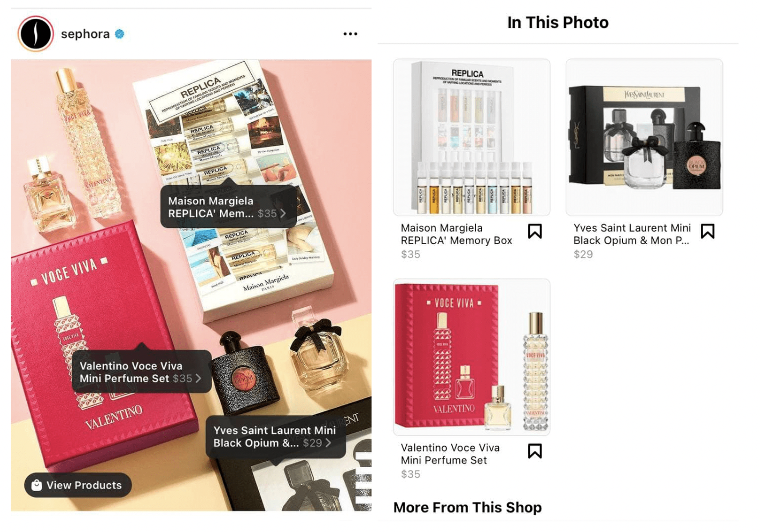Image resolution: width=760 pixels, height=532 pixels.
Task: Save the Yves Saint Laurent Mini Black Opium item
Action: (x=707, y=231)
